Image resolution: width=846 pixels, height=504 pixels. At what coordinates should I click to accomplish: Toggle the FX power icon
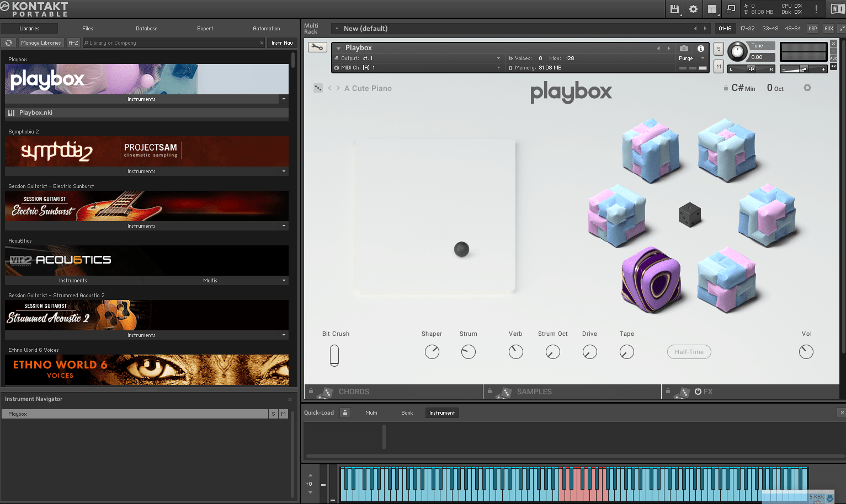(x=698, y=392)
